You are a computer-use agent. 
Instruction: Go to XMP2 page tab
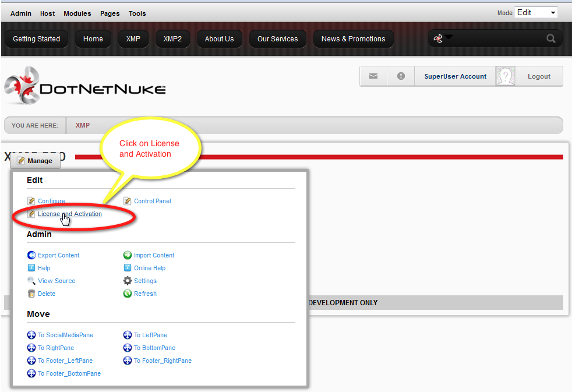point(172,38)
